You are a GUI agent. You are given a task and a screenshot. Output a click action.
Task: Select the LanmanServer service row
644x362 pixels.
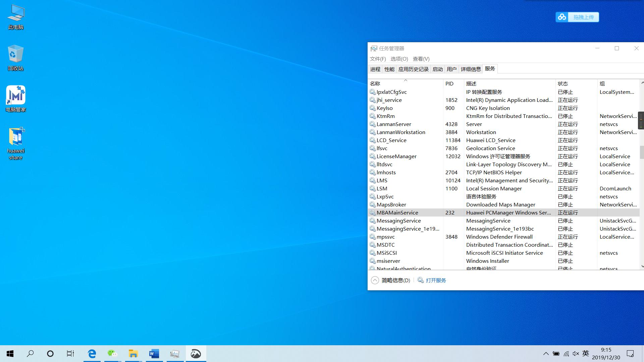click(x=394, y=124)
